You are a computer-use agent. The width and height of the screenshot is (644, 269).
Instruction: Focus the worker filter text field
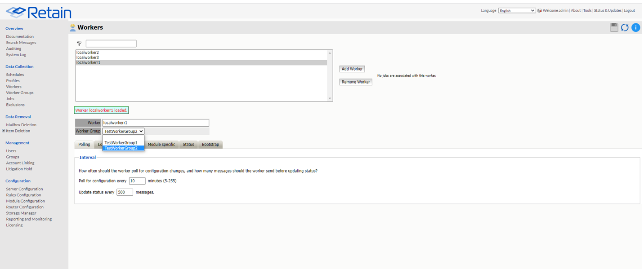111,44
